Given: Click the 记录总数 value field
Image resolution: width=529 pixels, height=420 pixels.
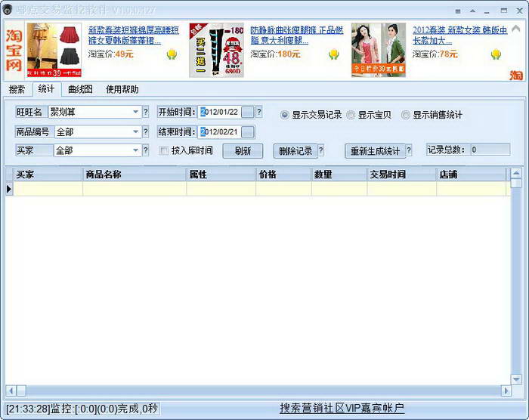Looking at the screenshot, I should 490,150.
